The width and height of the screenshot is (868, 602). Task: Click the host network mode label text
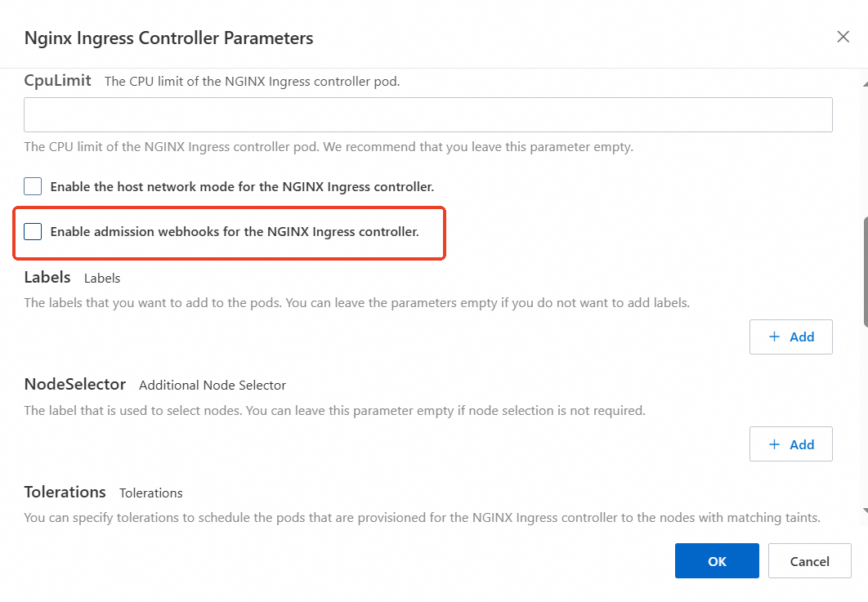pos(242,187)
